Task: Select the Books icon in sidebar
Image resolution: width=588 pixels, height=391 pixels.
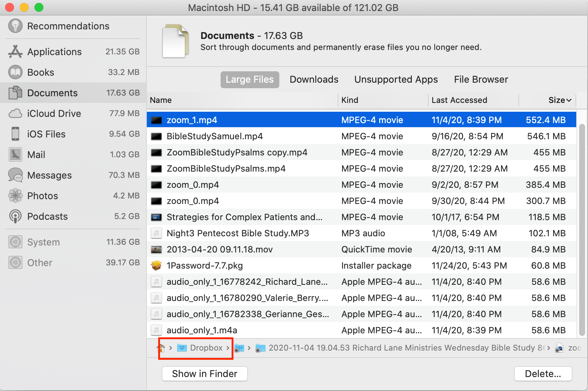Action: pos(15,72)
